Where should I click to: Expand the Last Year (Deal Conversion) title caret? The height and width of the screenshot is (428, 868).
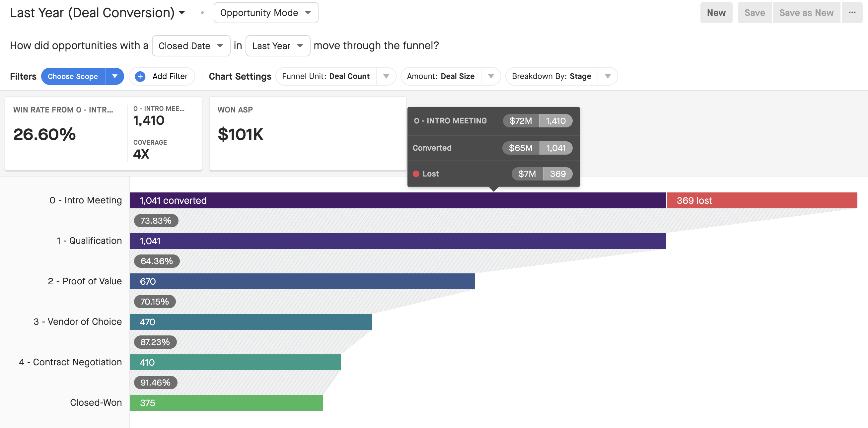[182, 13]
